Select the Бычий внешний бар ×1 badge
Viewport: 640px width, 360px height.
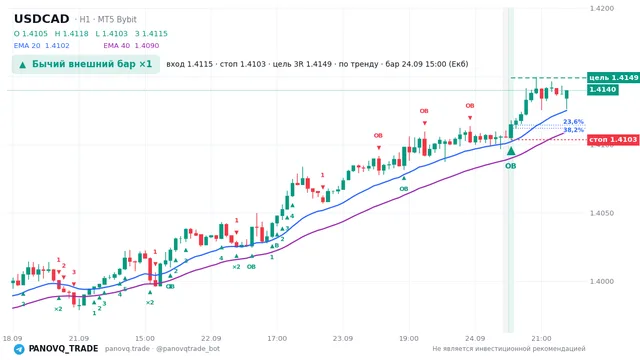click(86, 64)
